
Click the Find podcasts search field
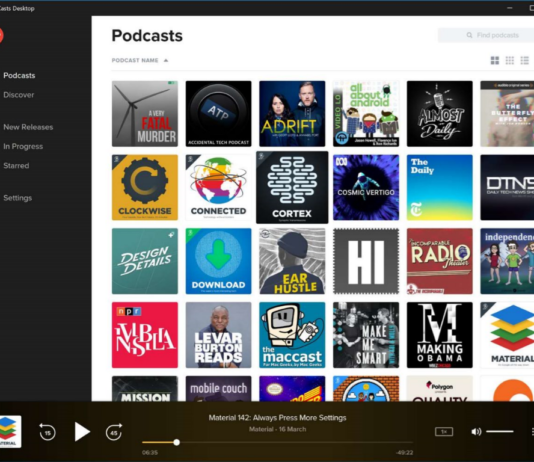tap(486, 35)
